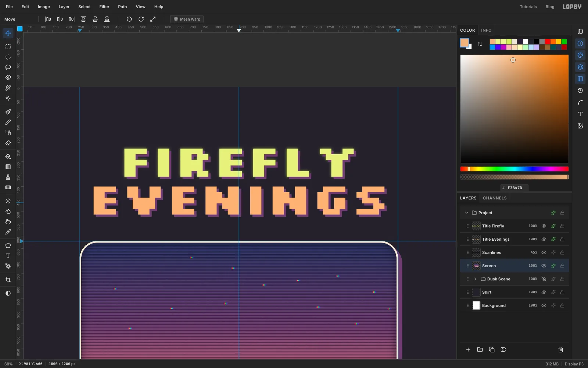Screen dimensions: 588x368
Task: Click the 68% zoom level
Action: 8,364
